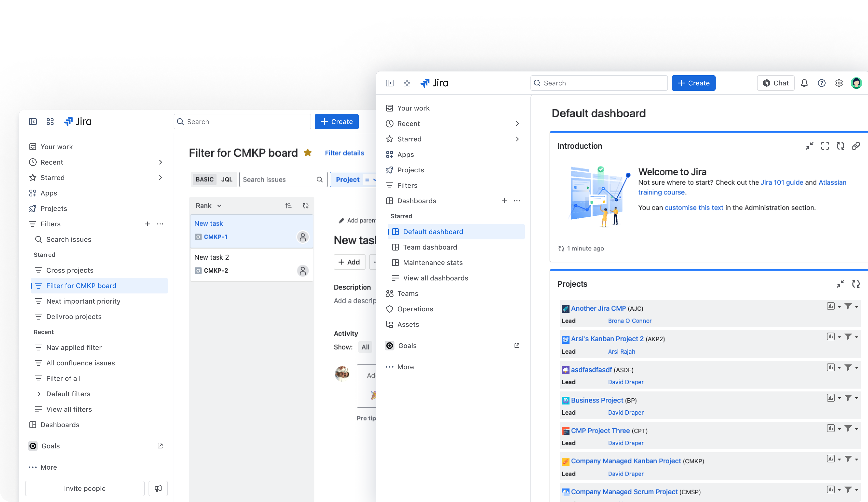Open the Jira 101 guide link
Screen dimensions: 868x502
pos(781,182)
